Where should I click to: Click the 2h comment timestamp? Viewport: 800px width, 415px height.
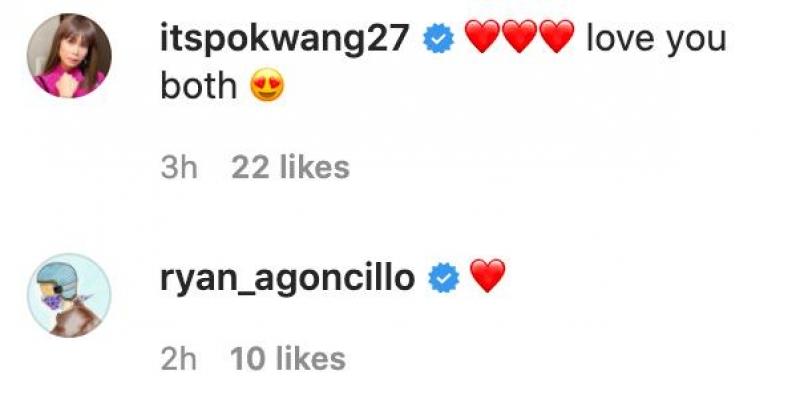click(x=179, y=359)
